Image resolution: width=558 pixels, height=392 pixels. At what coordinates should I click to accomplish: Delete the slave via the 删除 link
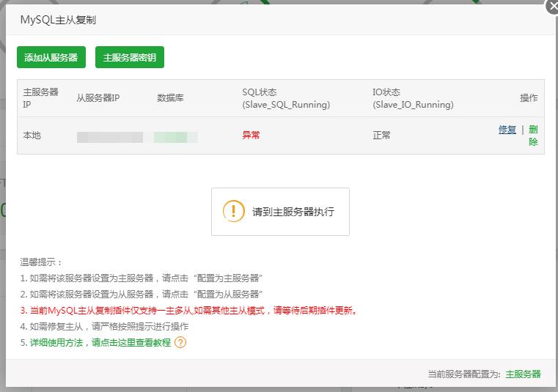533,135
